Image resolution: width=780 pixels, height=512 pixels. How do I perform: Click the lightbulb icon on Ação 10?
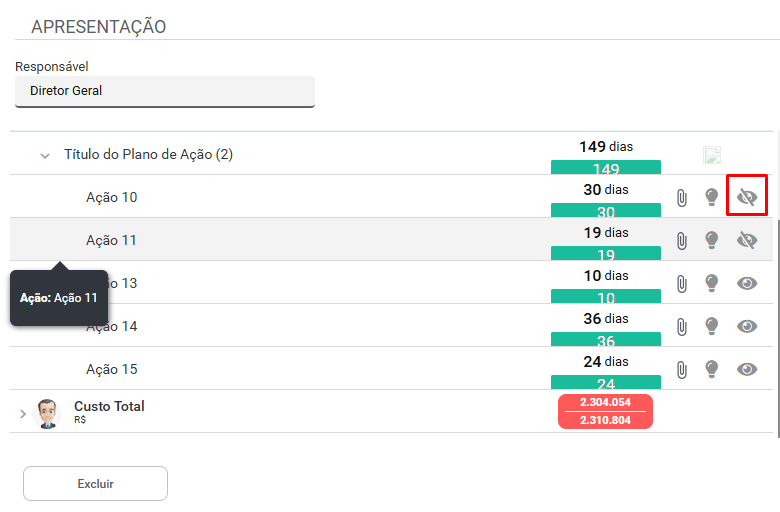(x=712, y=198)
